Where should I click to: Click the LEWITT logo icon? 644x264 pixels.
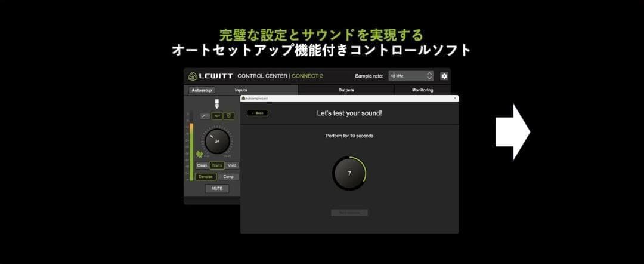(193, 76)
